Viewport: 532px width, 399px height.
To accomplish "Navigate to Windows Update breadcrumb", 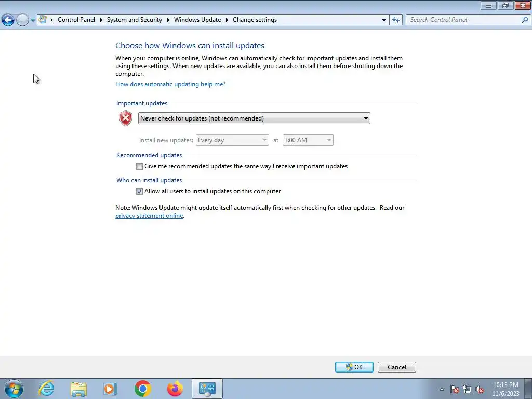I will [x=197, y=20].
